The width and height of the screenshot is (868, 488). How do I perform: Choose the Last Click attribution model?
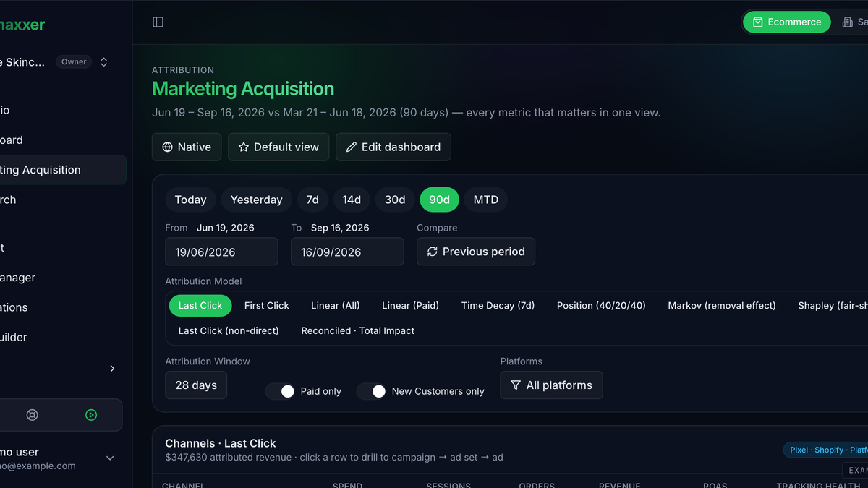point(200,305)
